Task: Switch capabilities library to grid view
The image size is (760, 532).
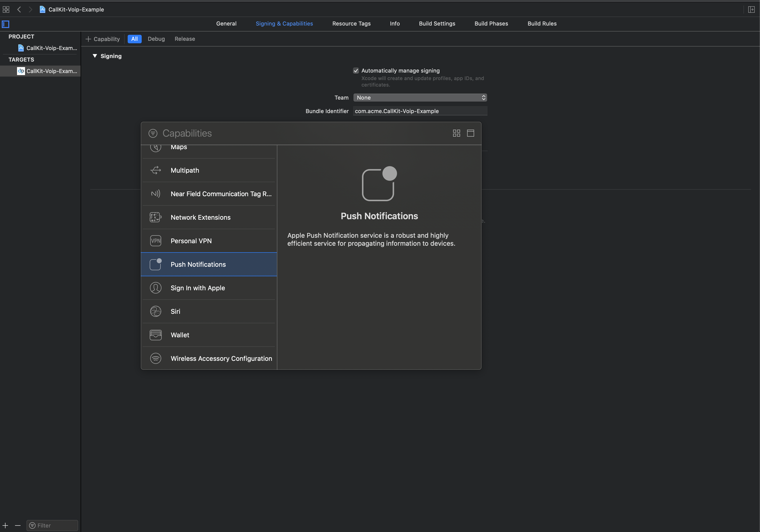Action: pyautogui.click(x=456, y=133)
